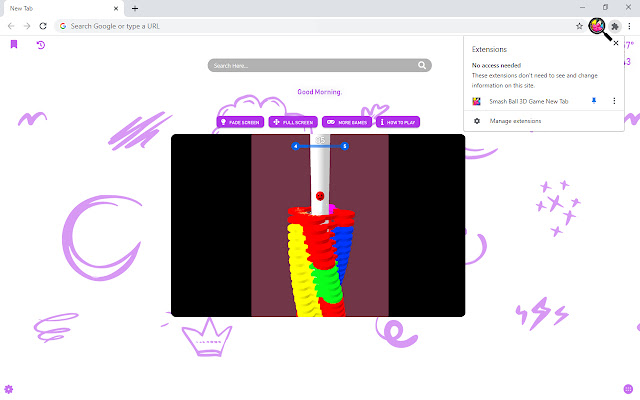
Task: Click the Manage extensions gear icon
Action: 477,121
